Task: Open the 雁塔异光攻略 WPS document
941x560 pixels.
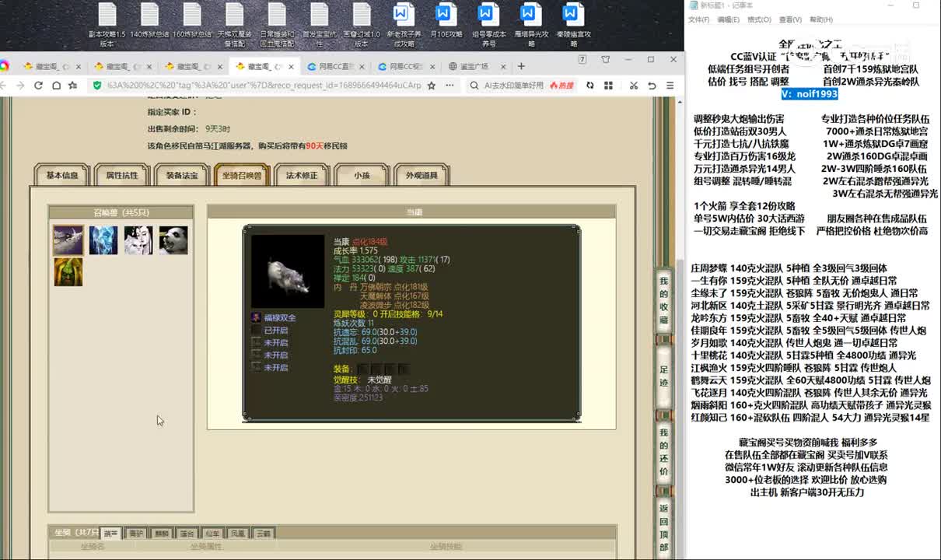Action: pos(531,24)
